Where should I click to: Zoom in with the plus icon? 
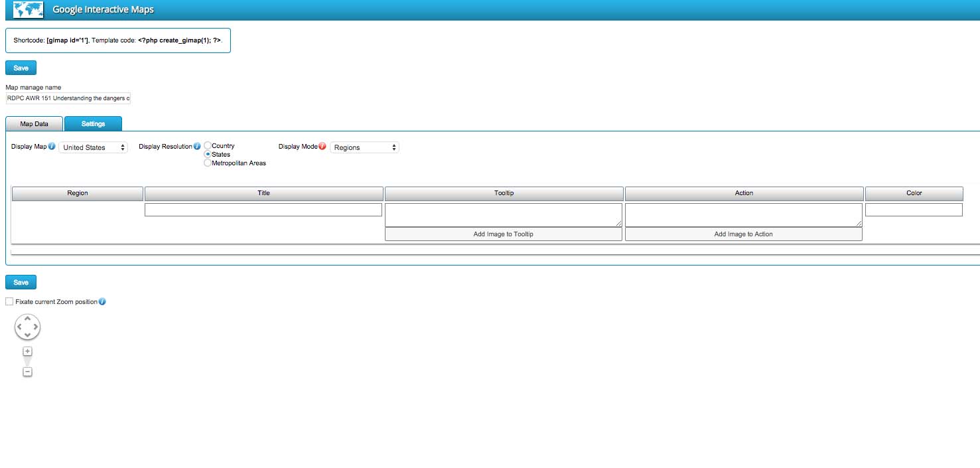(27, 351)
